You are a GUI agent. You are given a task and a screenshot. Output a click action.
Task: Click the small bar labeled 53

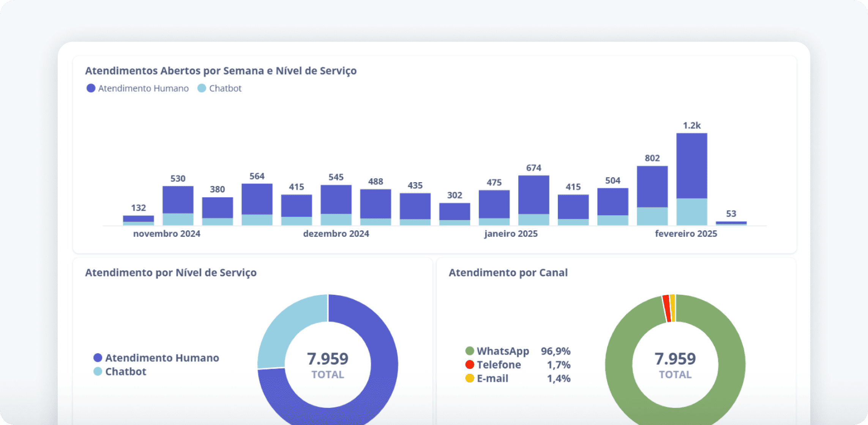[731, 223]
